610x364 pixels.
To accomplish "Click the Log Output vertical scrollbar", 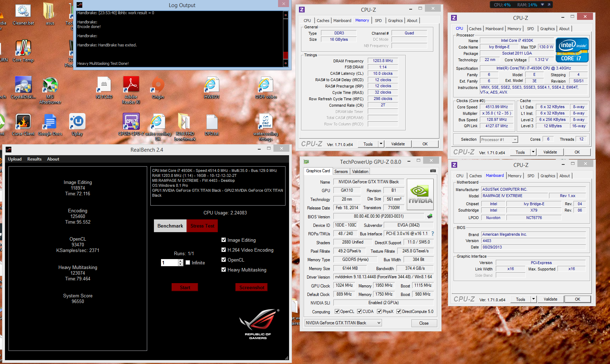I will pyautogui.click(x=285, y=39).
